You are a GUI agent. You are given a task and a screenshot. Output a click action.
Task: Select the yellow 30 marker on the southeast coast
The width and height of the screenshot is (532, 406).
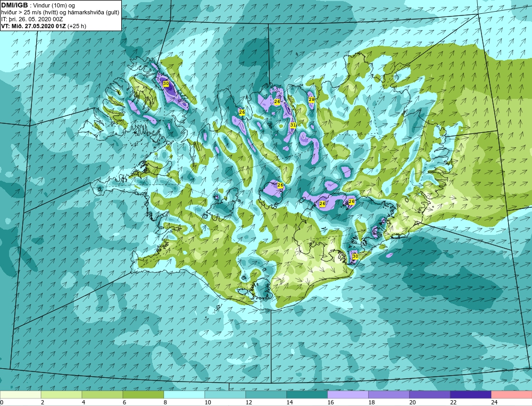click(x=355, y=256)
